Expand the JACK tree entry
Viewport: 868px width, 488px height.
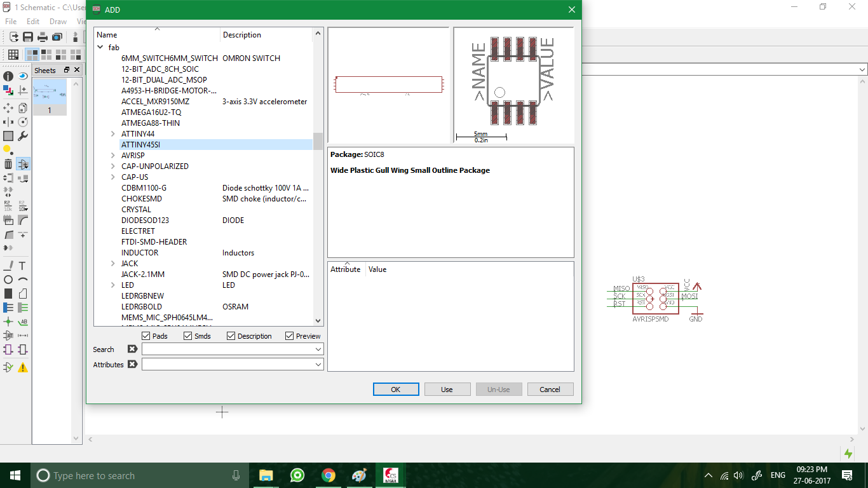click(x=113, y=263)
